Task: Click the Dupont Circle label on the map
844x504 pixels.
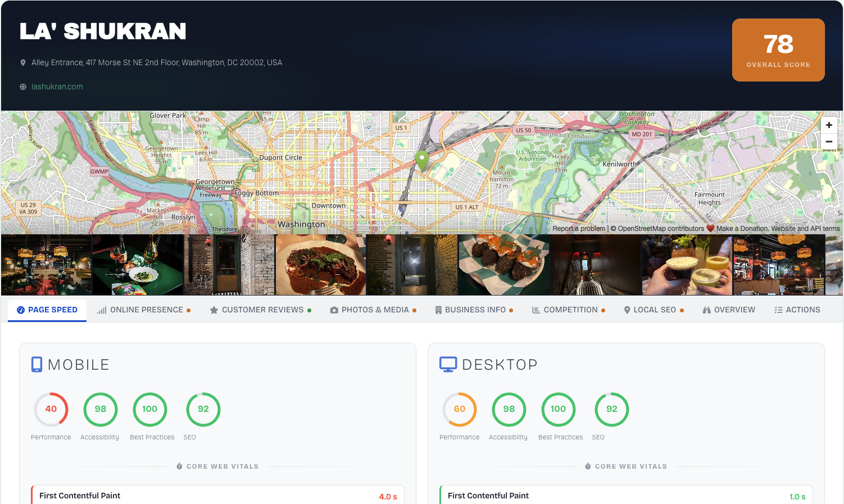Action: [280, 158]
